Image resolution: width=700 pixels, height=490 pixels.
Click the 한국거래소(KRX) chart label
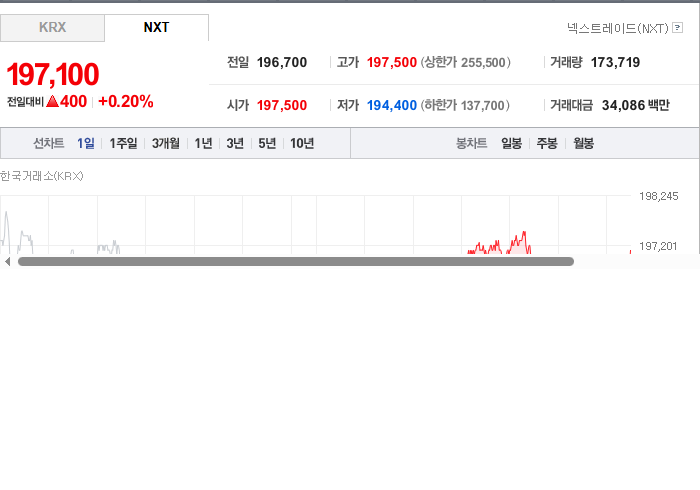pyautogui.click(x=42, y=176)
